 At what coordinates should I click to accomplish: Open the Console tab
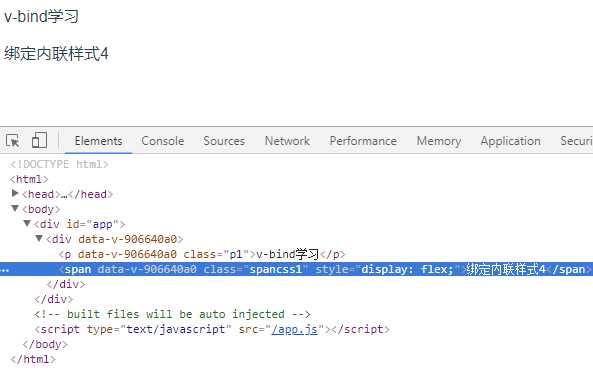tap(163, 141)
